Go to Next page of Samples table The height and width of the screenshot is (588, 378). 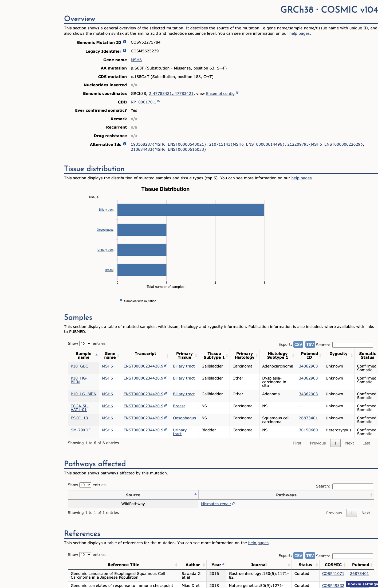(x=349, y=443)
